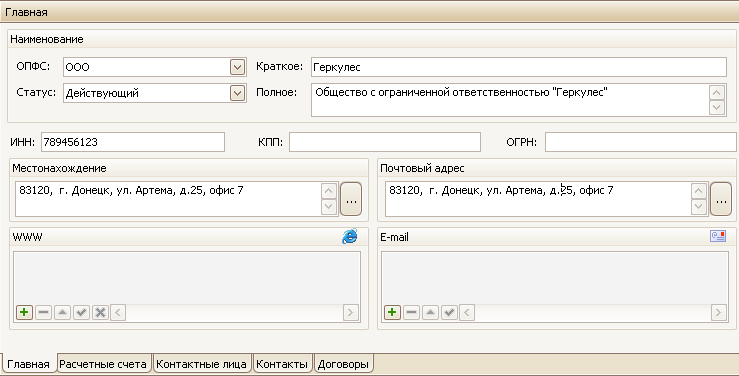The width and height of the screenshot is (739, 376).
Task: Click the empty WWW list area
Action: tap(187, 278)
